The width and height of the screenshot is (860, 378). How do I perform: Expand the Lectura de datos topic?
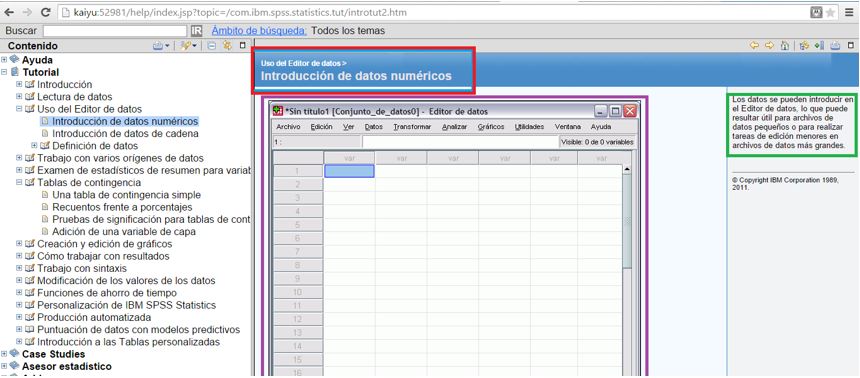click(19, 97)
